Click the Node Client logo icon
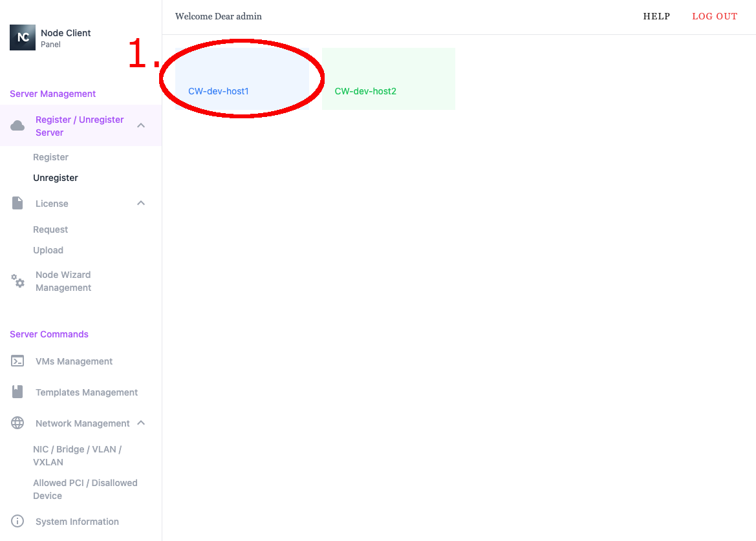 (x=23, y=37)
